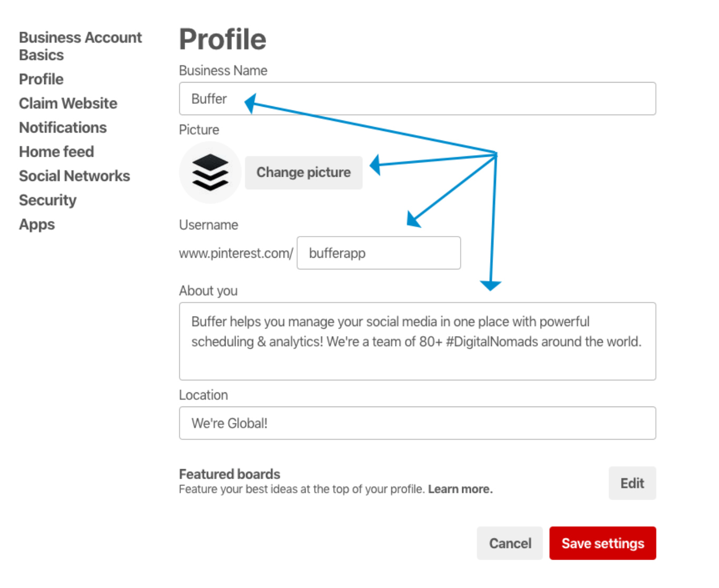Click the red Save settings button
The height and width of the screenshot is (588, 719).
[x=603, y=543]
